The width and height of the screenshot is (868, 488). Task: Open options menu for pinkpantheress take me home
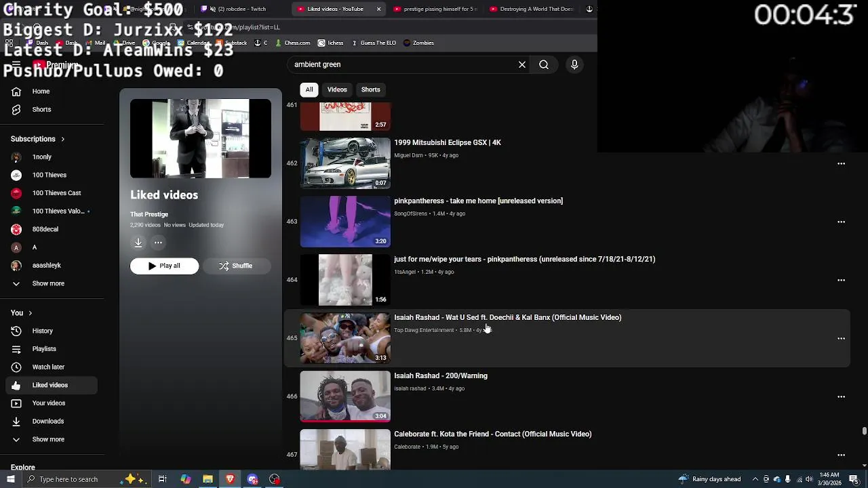coord(841,222)
